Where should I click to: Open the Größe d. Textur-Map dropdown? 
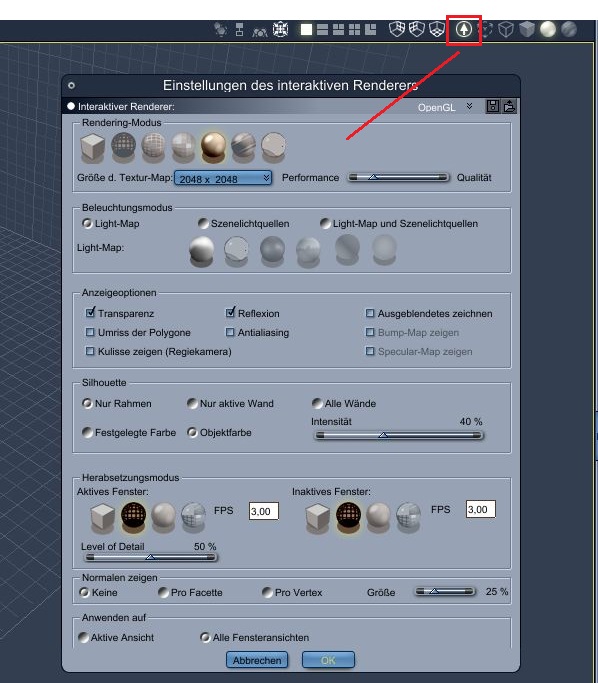223,178
